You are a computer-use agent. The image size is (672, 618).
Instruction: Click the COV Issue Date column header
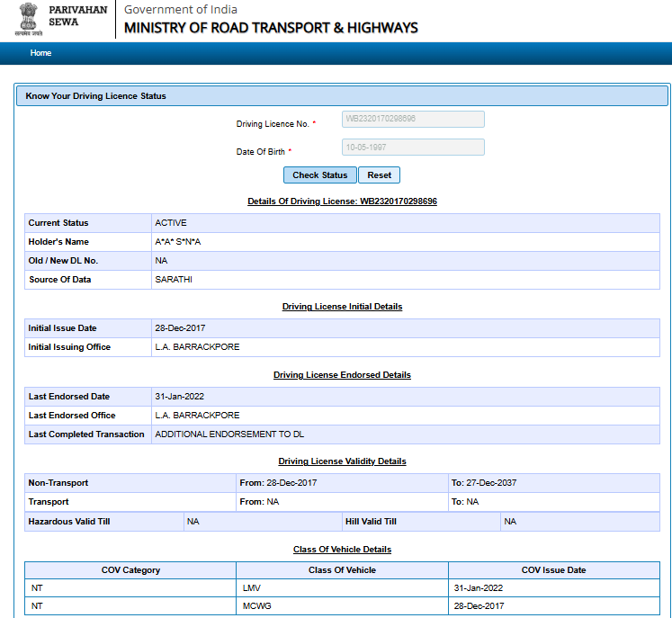(x=553, y=570)
